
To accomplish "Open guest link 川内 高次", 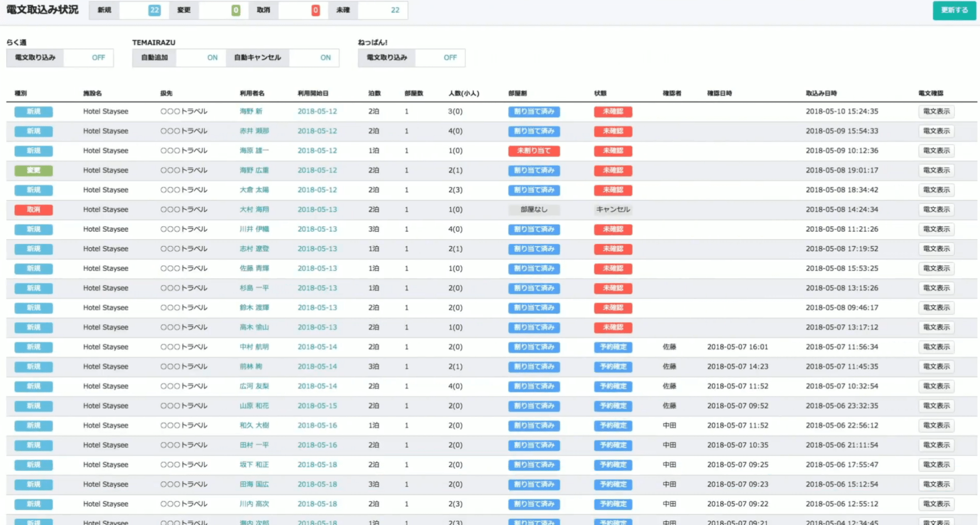I will pyautogui.click(x=254, y=504).
